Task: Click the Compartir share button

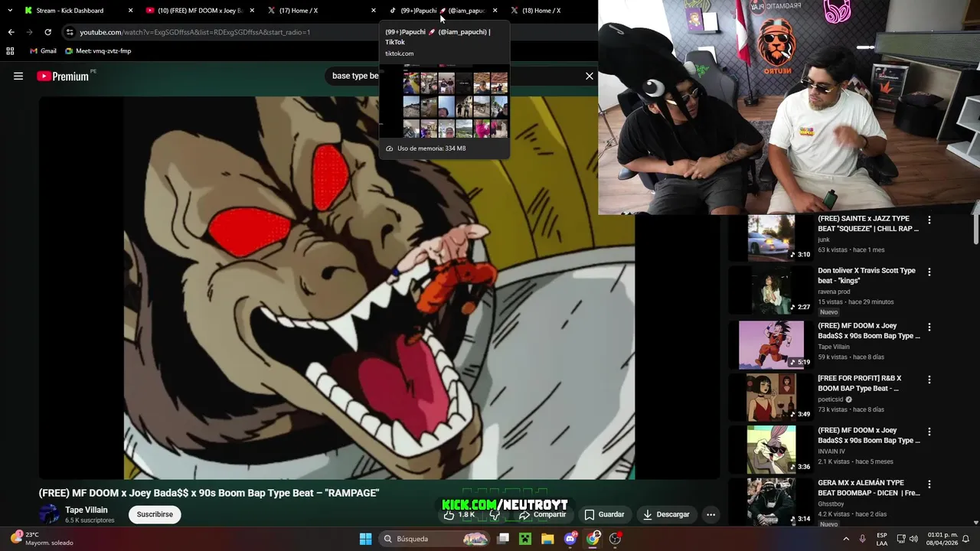Action: pos(542,515)
